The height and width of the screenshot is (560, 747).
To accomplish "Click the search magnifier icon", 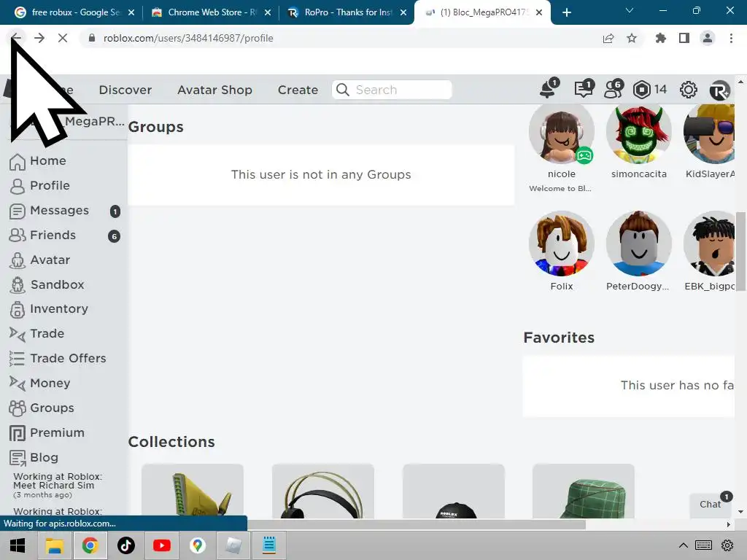I will click(x=343, y=90).
